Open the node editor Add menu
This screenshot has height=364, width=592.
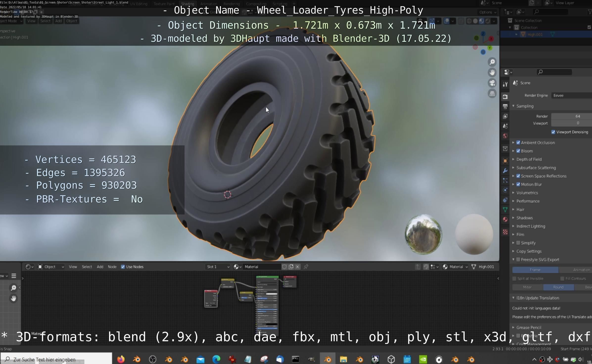(x=100, y=267)
